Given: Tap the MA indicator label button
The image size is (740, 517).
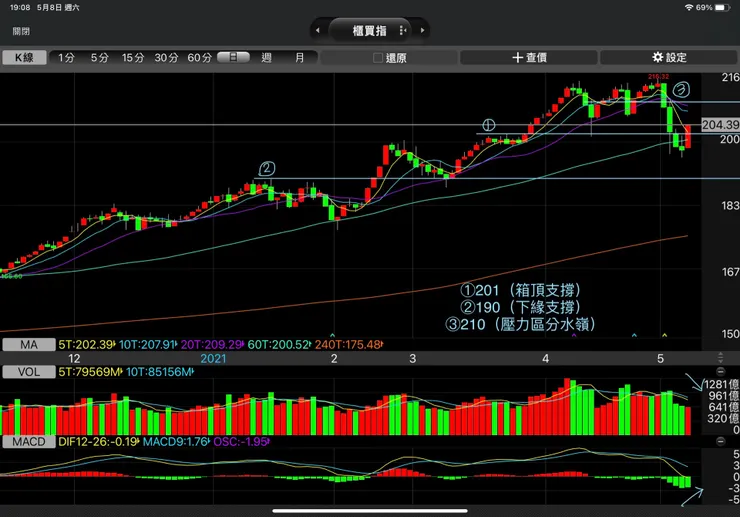Looking at the screenshot, I should coord(29,345).
